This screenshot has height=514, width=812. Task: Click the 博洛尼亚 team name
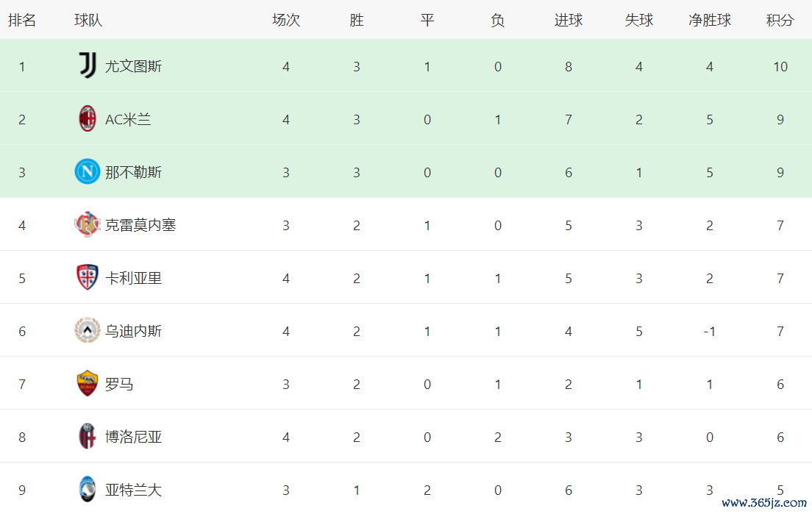pos(133,437)
